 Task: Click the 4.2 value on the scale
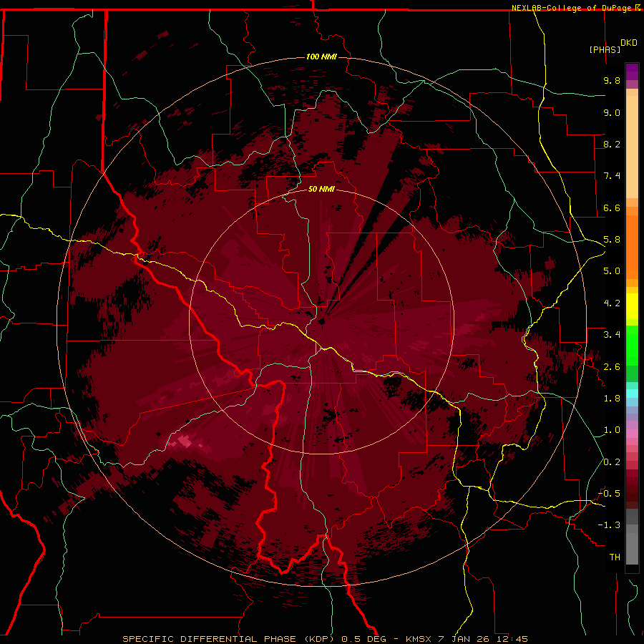click(612, 303)
